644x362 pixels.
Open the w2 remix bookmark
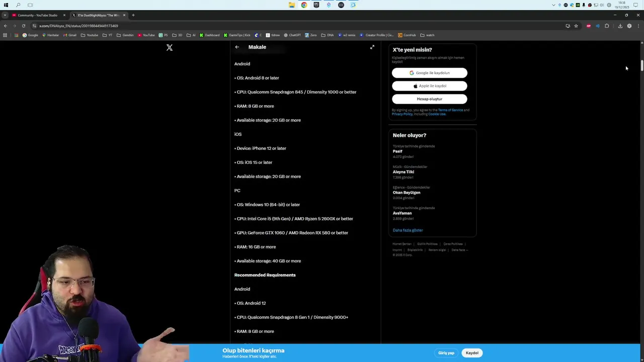[x=347, y=35]
